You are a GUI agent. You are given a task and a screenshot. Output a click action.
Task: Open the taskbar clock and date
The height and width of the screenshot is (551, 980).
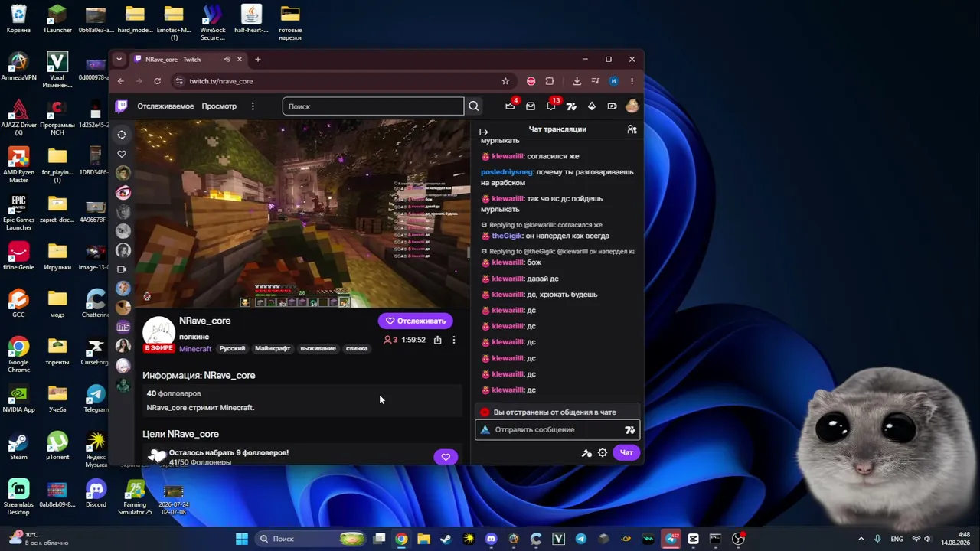pos(954,539)
